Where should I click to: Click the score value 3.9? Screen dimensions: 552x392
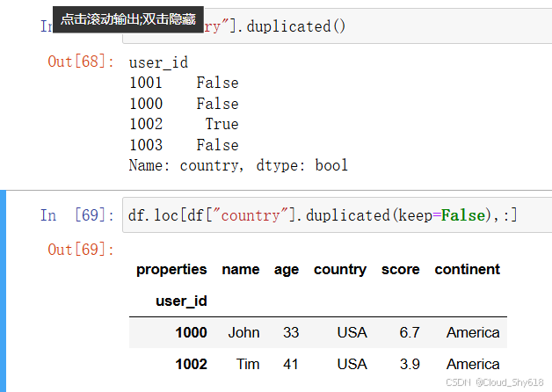[x=410, y=364]
